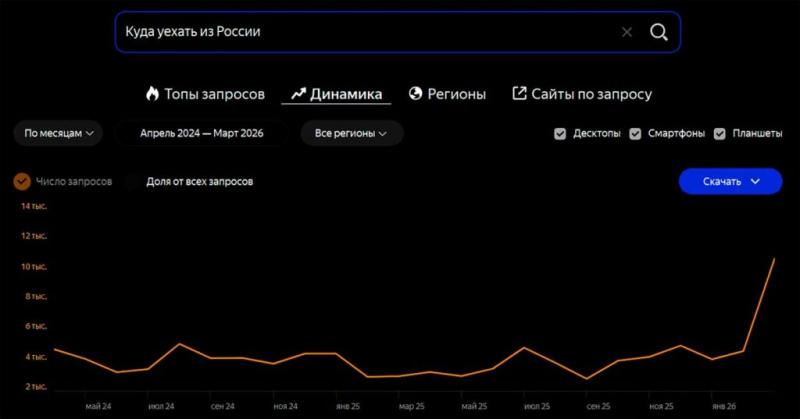Click the external link icon for sites
The image size is (800, 419).
(x=519, y=94)
